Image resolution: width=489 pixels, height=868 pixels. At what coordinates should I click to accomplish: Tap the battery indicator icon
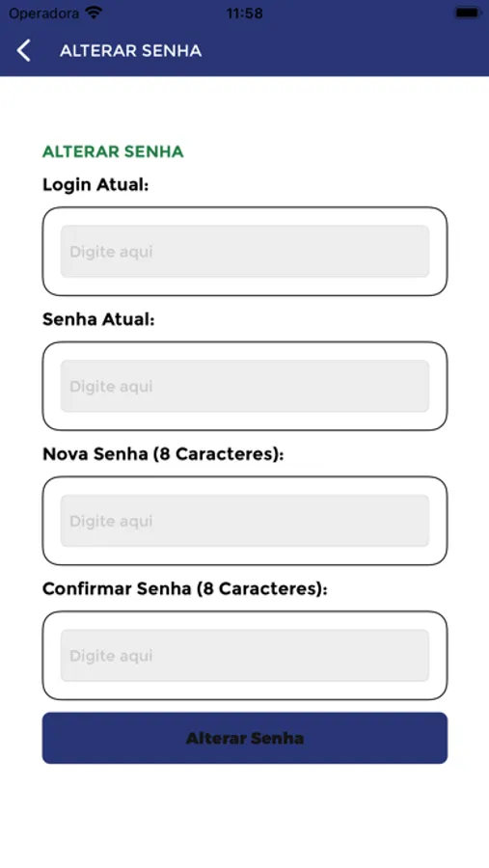click(x=468, y=13)
